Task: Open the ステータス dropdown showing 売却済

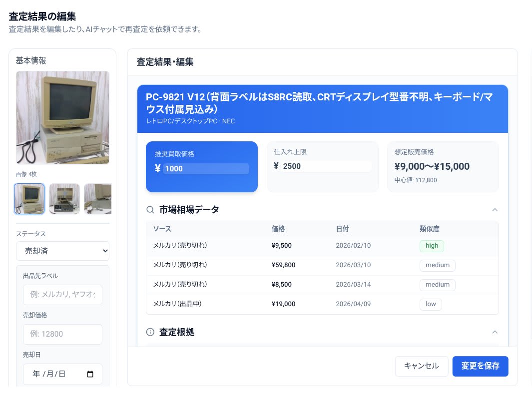Action: tap(62, 251)
